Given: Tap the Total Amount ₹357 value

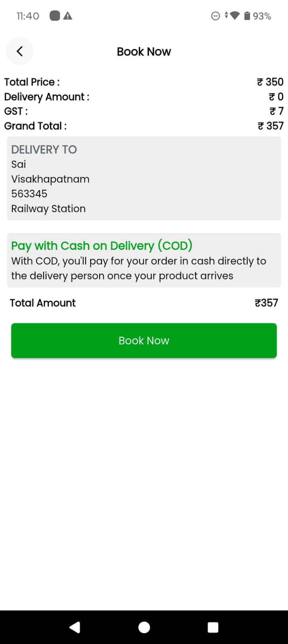Looking at the screenshot, I should click(x=266, y=303).
